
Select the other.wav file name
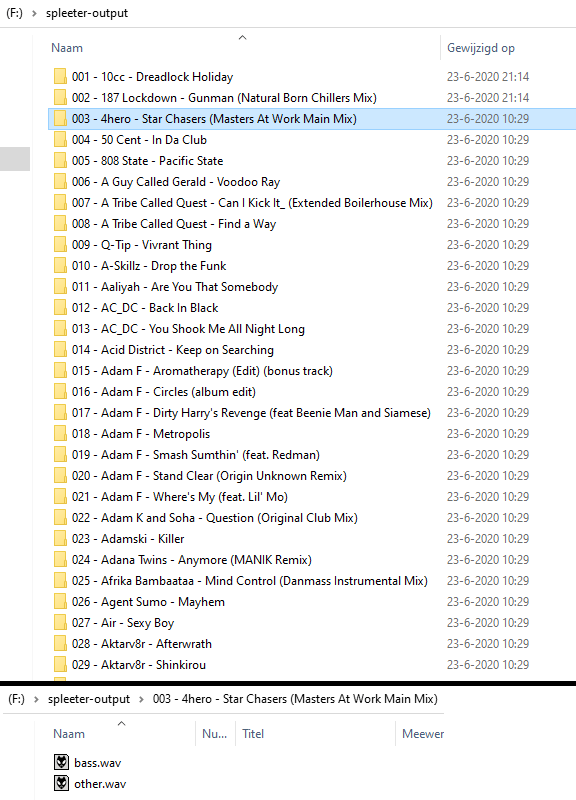tap(100, 784)
